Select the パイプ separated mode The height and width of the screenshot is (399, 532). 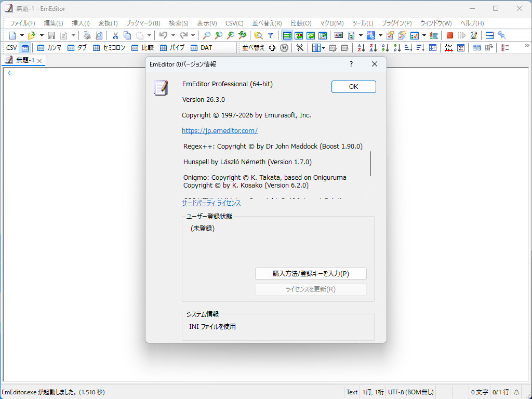[172, 48]
